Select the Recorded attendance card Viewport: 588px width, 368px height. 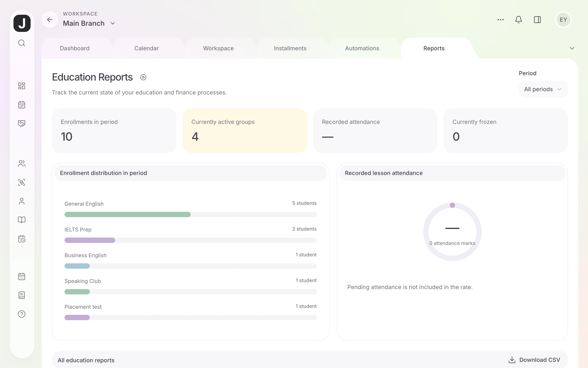click(x=375, y=131)
